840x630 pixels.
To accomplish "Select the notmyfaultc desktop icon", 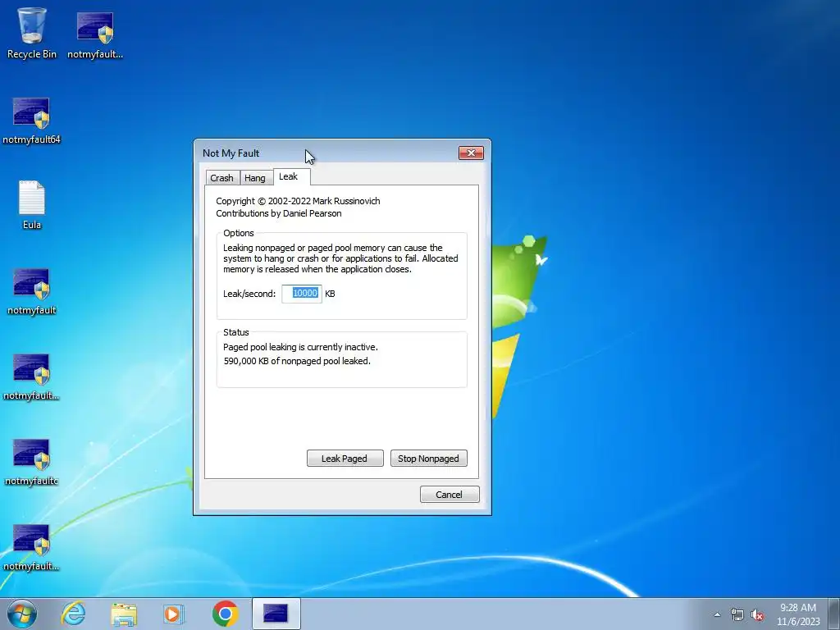I will (x=31, y=462).
